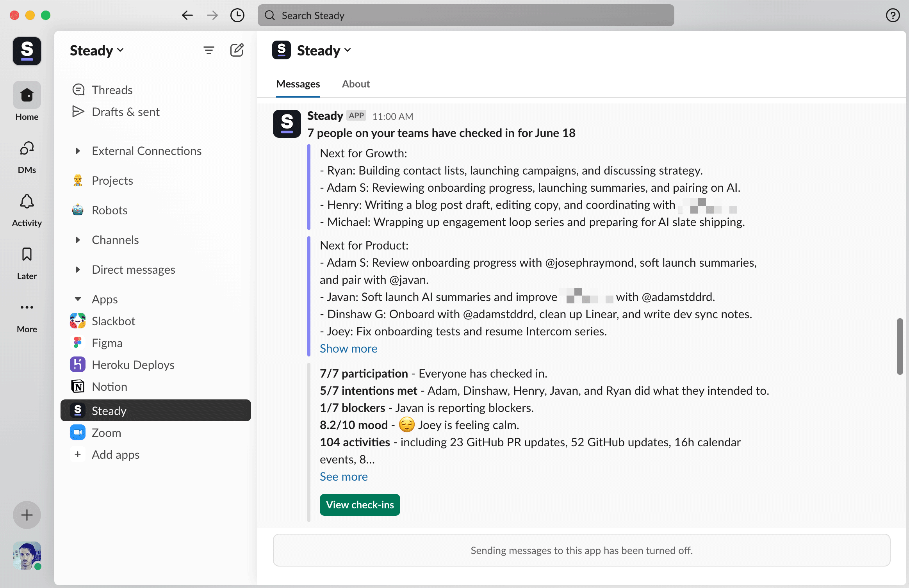Open sidebar filter icon
Screen dimensions: 909x588
[209, 50]
